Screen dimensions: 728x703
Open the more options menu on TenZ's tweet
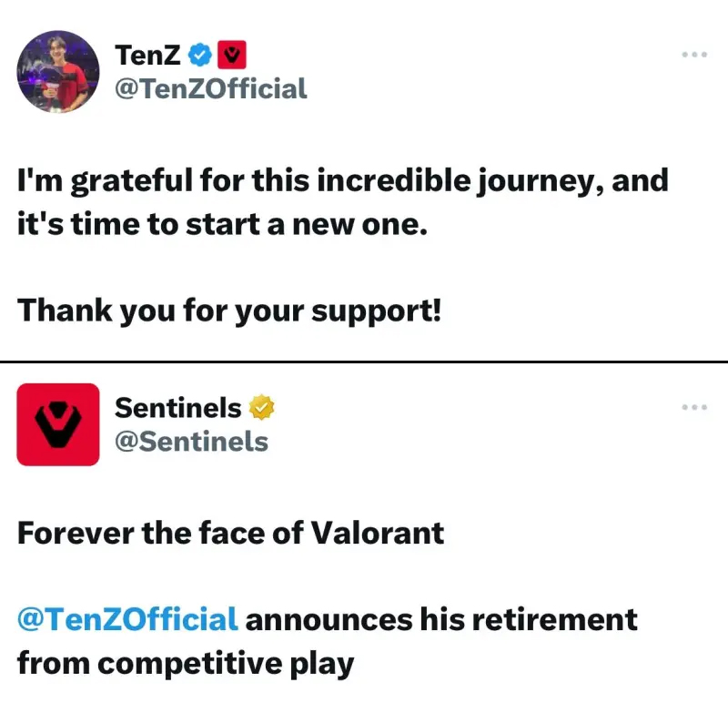pos(694,55)
